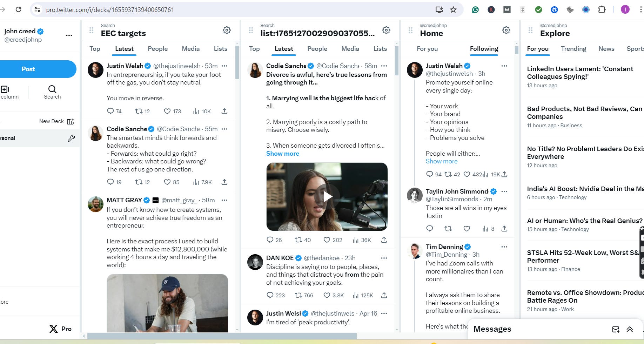Reply to Taylin John Simmonds' tweet
644x344 pixels.
[429, 228]
